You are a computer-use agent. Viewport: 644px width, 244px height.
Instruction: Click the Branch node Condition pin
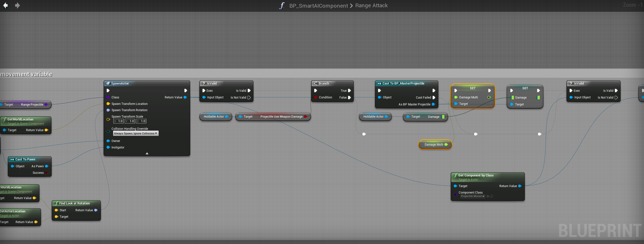315,97
